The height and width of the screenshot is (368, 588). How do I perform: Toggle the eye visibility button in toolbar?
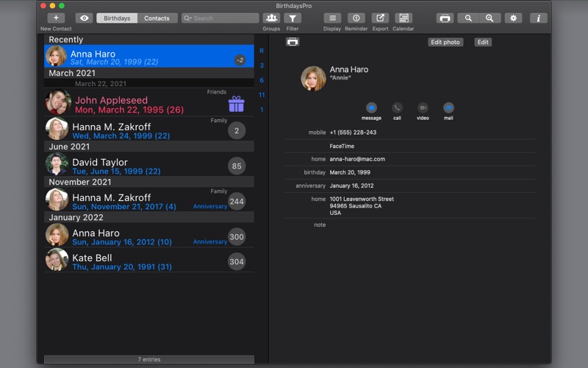click(x=84, y=18)
